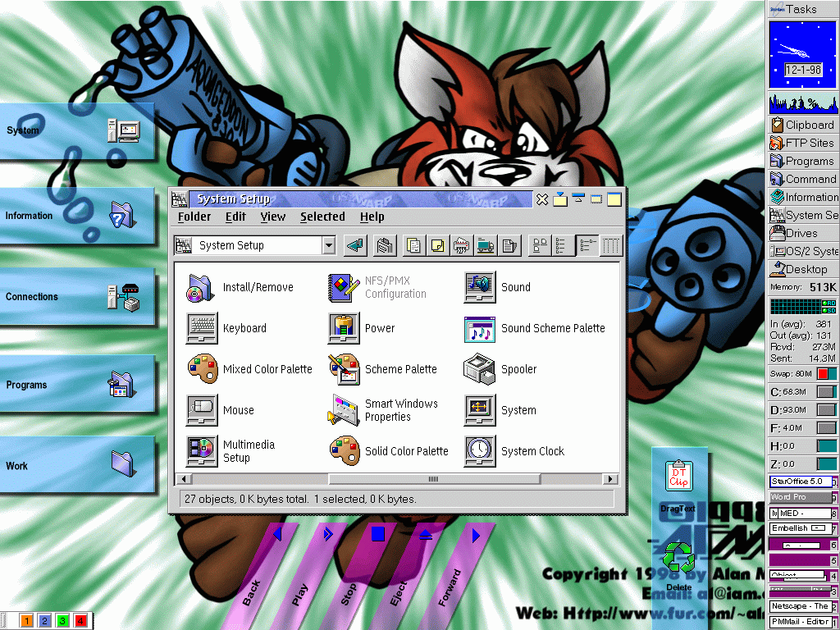Viewport: 840px width, 630px height.
Task: Open Clipboard in the Tasks bar
Action: (x=803, y=125)
